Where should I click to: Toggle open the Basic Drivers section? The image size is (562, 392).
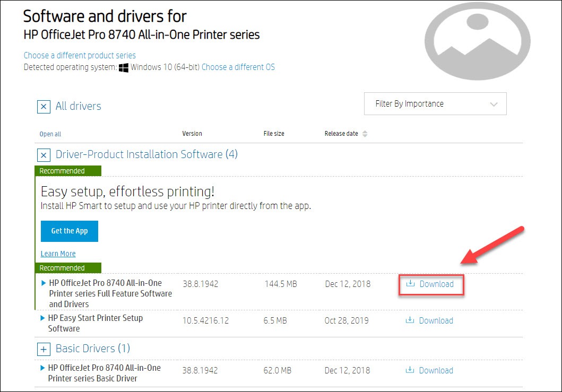point(43,349)
